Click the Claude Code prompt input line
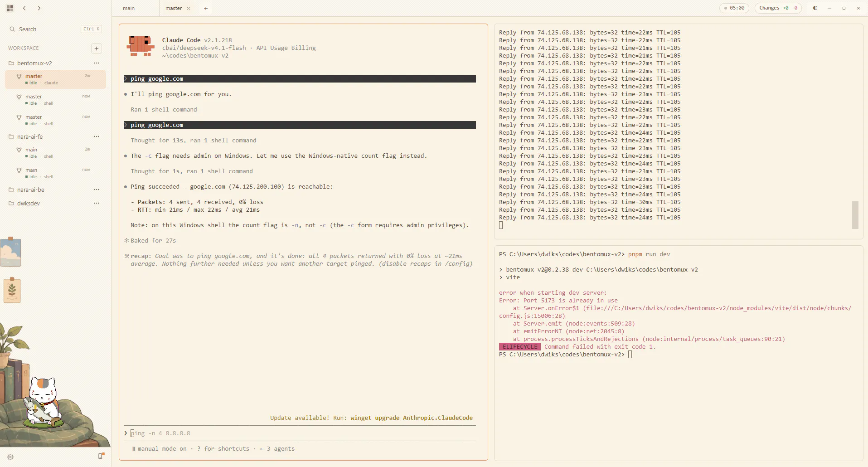Viewport: 868px width, 467px height. (300, 433)
